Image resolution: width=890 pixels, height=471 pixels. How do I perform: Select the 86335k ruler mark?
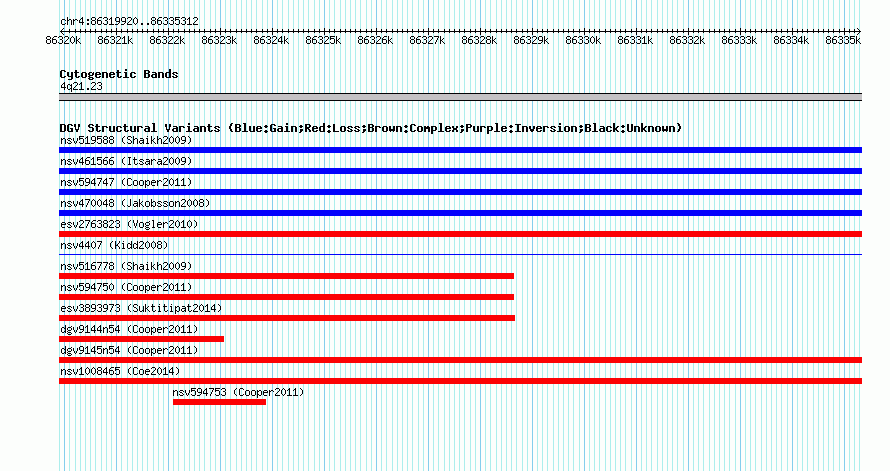tap(843, 40)
